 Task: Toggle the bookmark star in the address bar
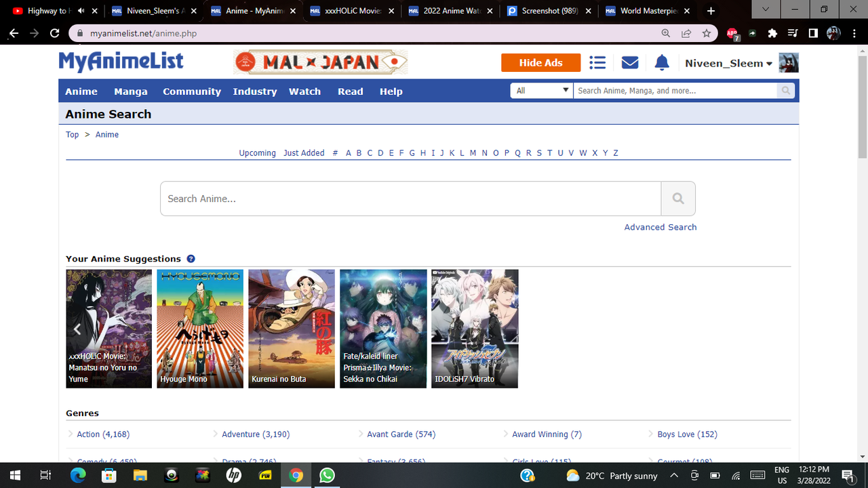(x=705, y=33)
